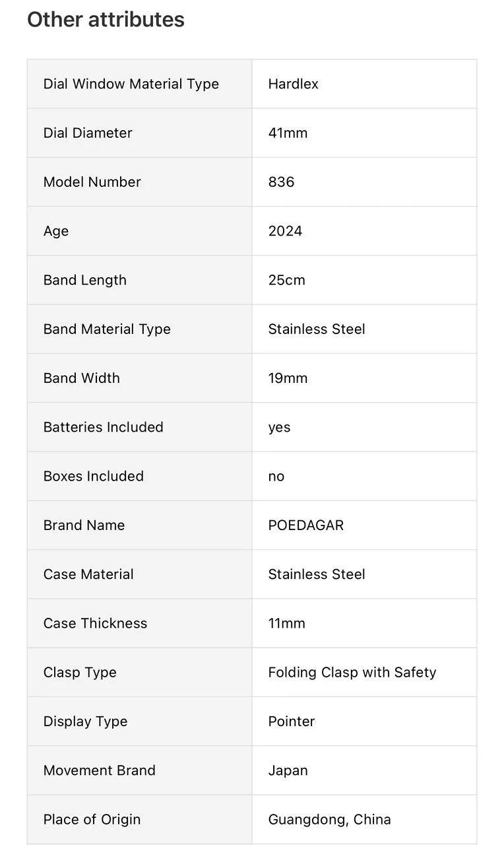The image size is (504, 845).
Task: Click the "Other attributes" heading
Action: pos(106,20)
